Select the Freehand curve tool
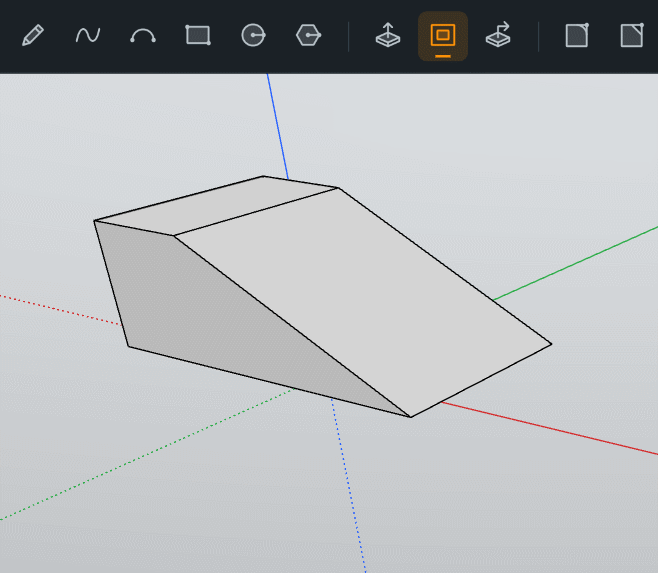Image resolution: width=658 pixels, height=573 pixels. point(88,35)
